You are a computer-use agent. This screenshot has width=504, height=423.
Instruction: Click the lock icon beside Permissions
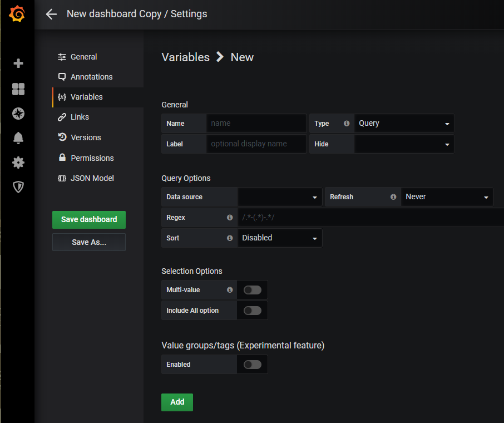point(62,158)
